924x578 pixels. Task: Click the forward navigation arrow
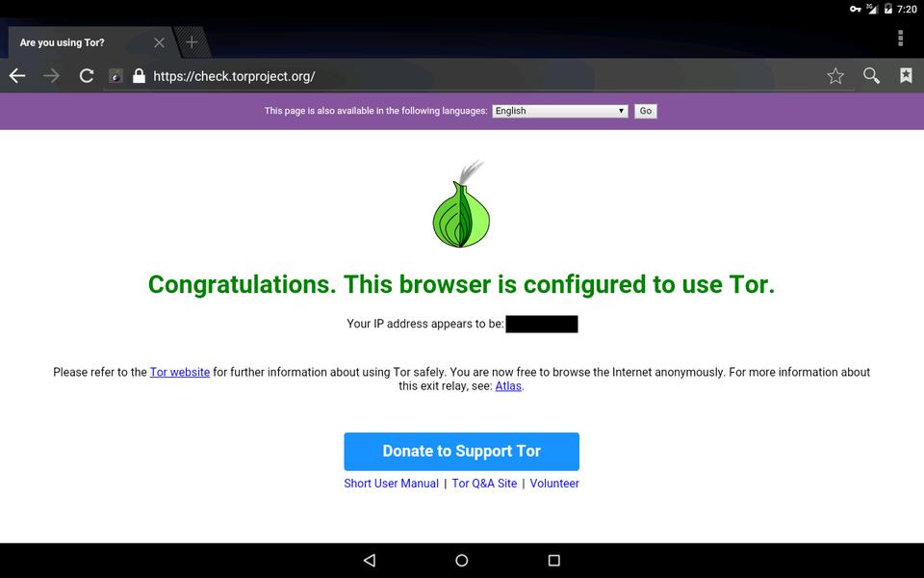pyautogui.click(x=52, y=75)
